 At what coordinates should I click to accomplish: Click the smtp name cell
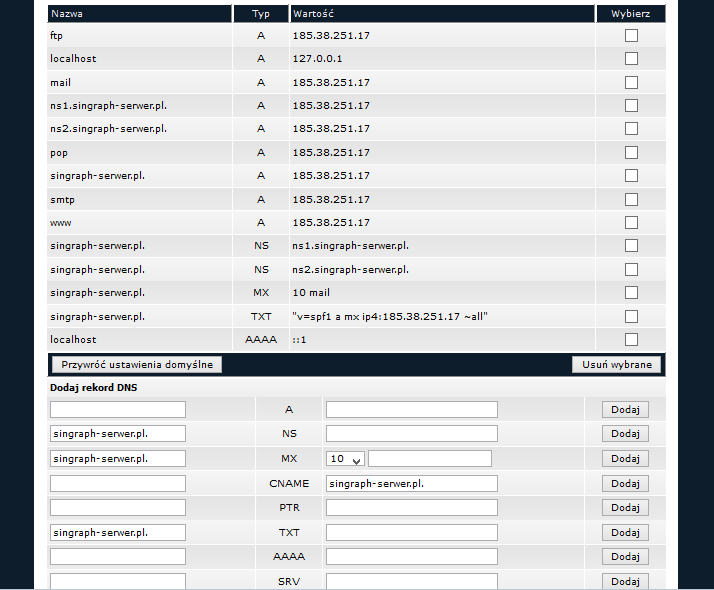pos(62,199)
